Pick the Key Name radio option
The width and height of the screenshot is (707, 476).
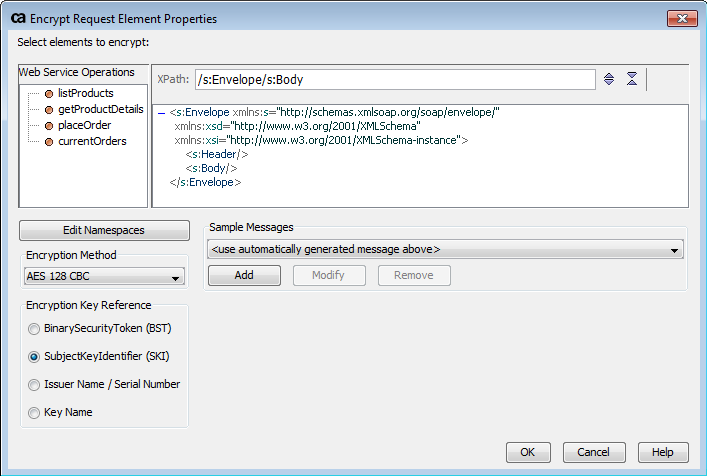[35, 412]
